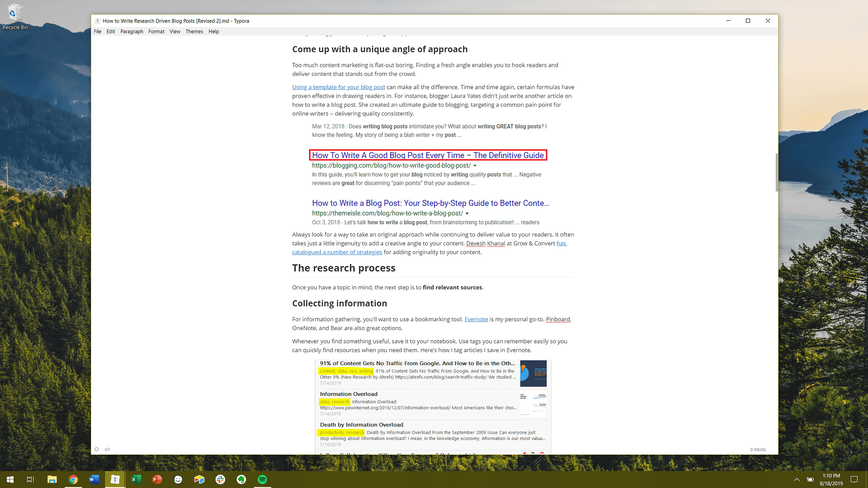Image resolution: width=868 pixels, height=488 pixels.
Task: Place cursor in 'The research process' heading
Action: (x=344, y=268)
